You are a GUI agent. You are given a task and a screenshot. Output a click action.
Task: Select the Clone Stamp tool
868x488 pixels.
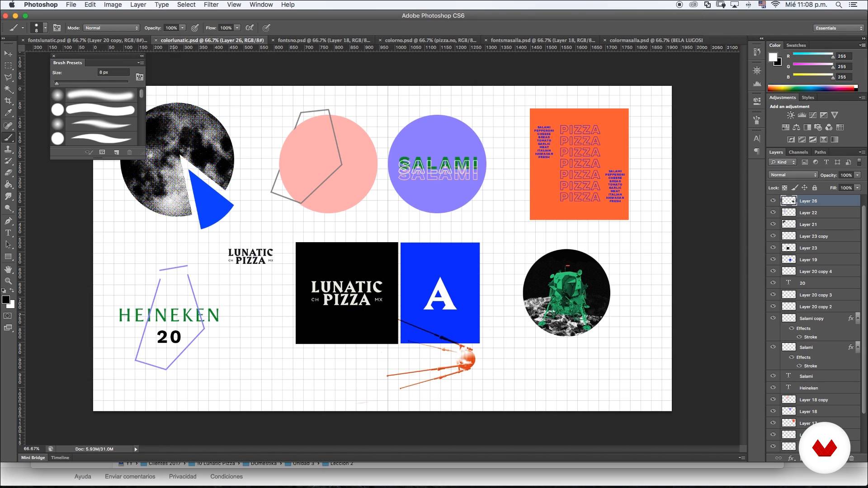pyautogui.click(x=8, y=149)
